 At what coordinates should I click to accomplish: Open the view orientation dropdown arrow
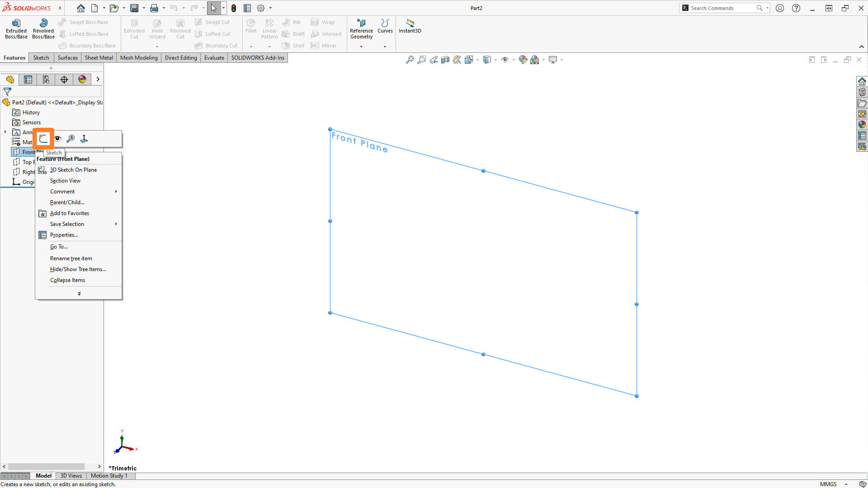(477, 59)
